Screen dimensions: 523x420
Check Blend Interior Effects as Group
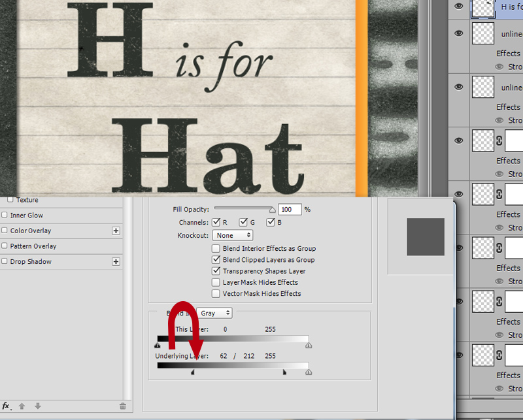(x=216, y=248)
